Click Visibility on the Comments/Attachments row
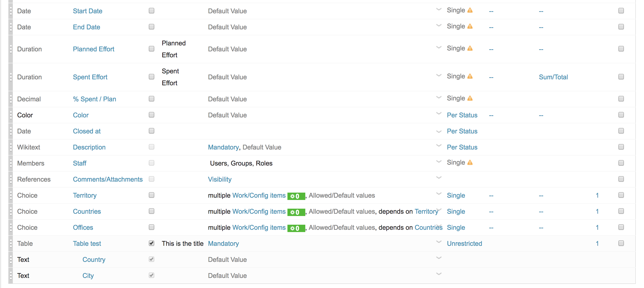This screenshot has height=288, width=644. 219,179
